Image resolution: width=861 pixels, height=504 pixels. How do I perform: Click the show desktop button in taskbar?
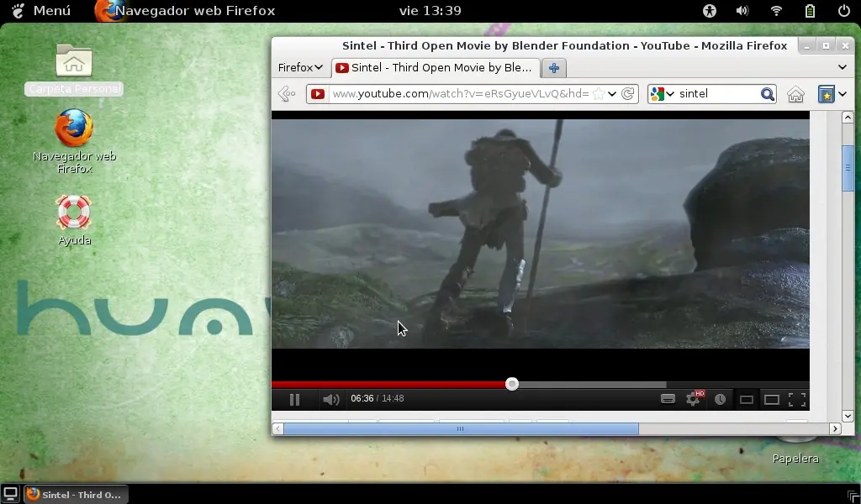coord(10,494)
